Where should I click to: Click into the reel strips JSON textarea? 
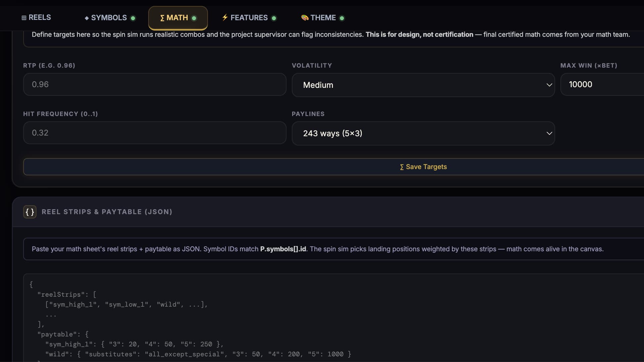pyautogui.click(x=334, y=318)
